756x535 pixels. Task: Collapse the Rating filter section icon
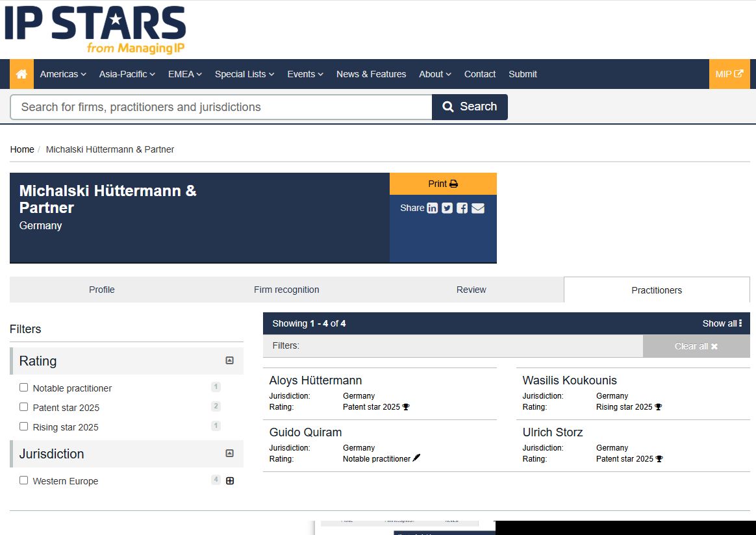(x=229, y=360)
